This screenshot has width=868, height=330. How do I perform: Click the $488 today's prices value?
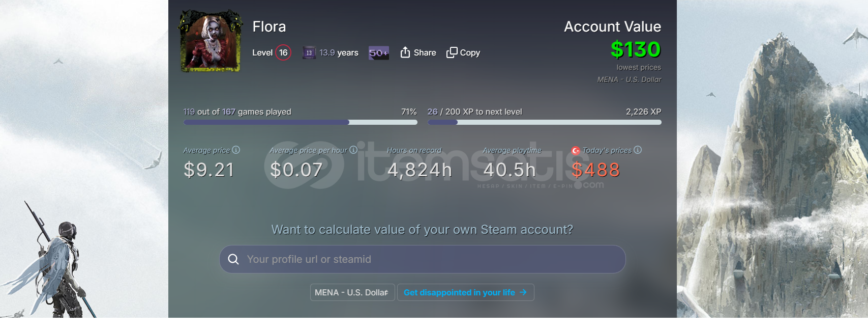(595, 170)
